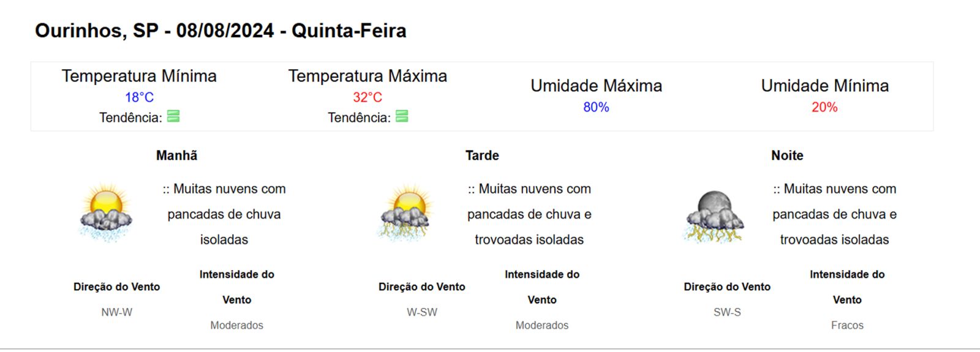
Task: Select the Manhã period heading
Action: point(176,155)
